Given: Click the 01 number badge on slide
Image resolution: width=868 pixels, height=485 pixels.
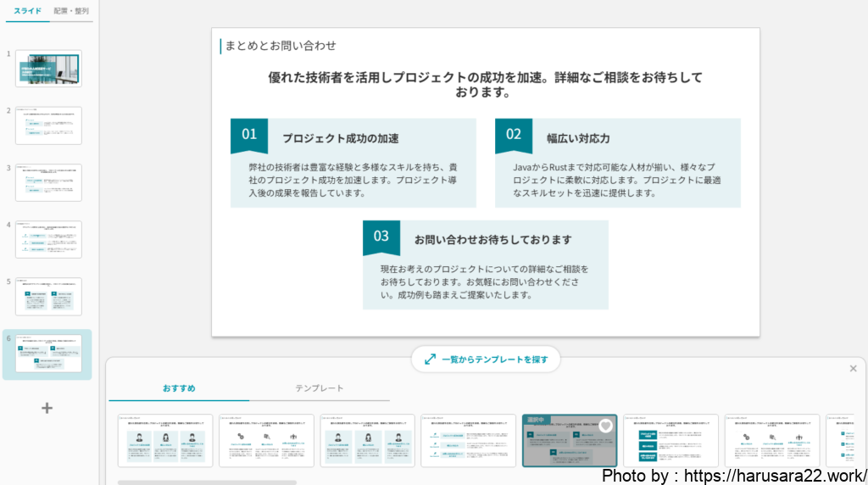Looking at the screenshot, I should coord(249,134).
